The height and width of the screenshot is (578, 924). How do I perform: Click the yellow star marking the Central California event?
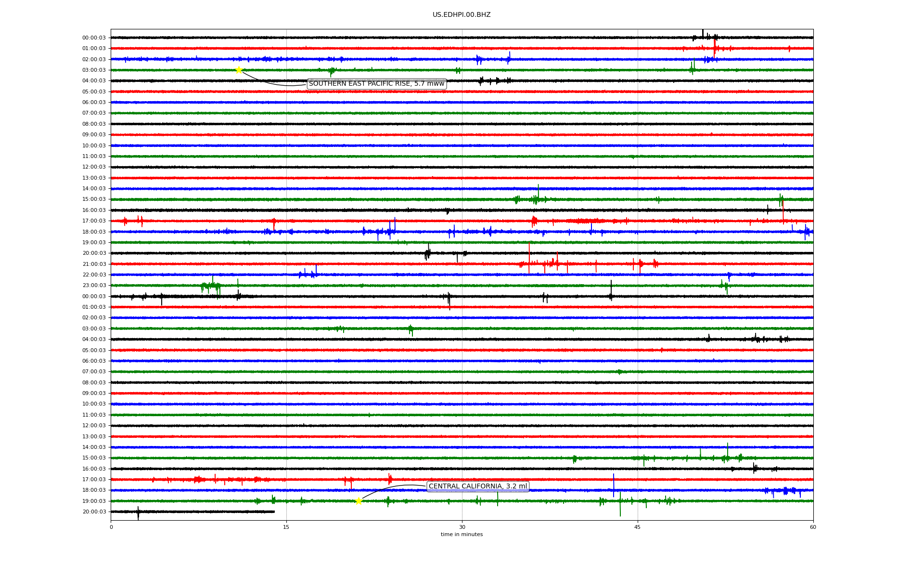tap(359, 501)
